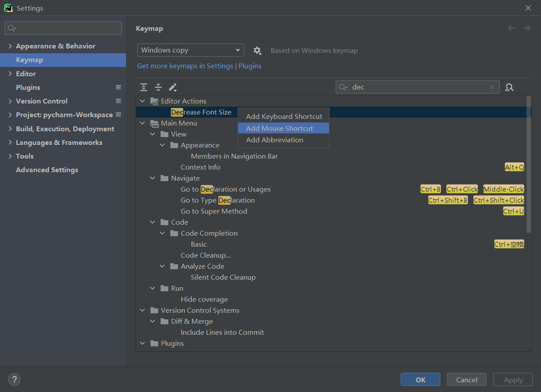Collapse the Run tree node
Viewport: 541px width, 392px height.
point(153,288)
